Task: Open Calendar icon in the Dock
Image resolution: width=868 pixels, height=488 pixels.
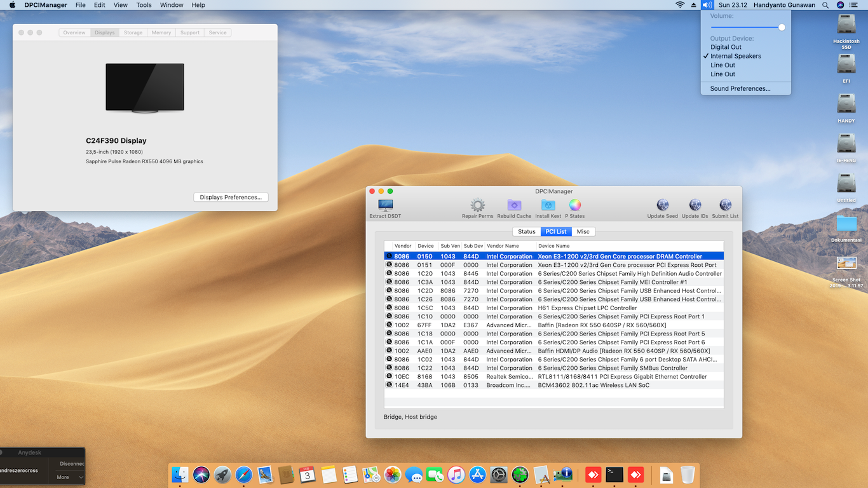Action: pyautogui.click(x=308, y=474)
